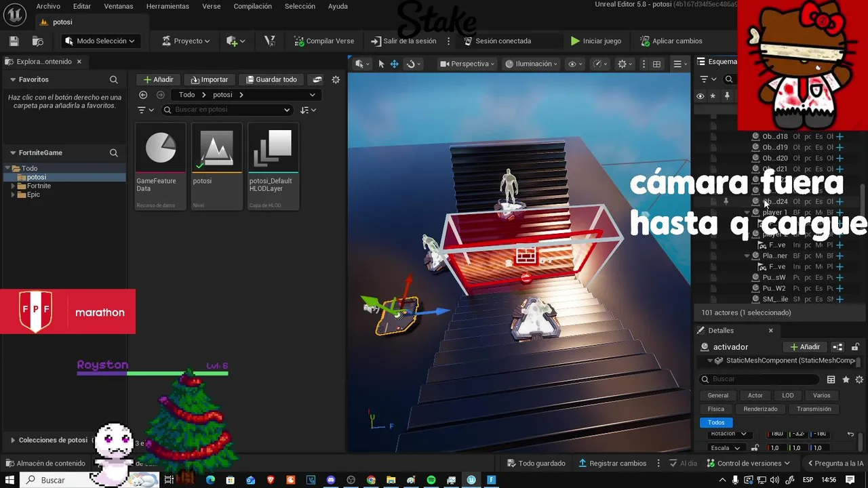This screenshot has width=868, height=488.
Task: Focus the Buscar en potosi search field
Action: (227, 110)
